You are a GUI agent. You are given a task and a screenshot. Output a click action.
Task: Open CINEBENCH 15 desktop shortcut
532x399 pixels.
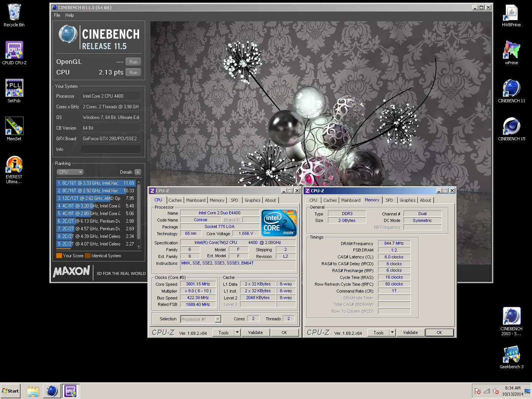point(511,129)
